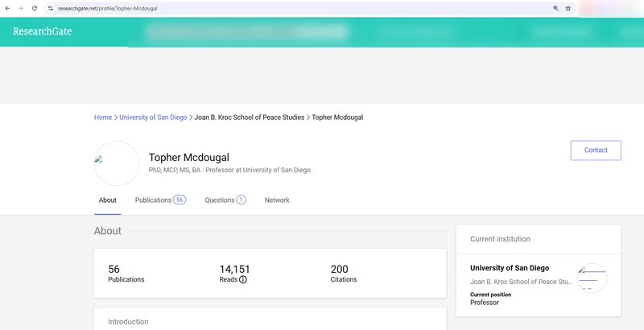Open University of San Diego breadcrumb link
The height and width of the screenshot is (330, 644).
click(x=153, y=118)
